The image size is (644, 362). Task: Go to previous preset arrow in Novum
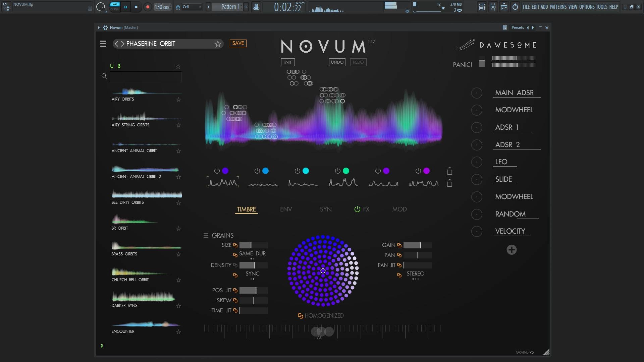(116, 44)
